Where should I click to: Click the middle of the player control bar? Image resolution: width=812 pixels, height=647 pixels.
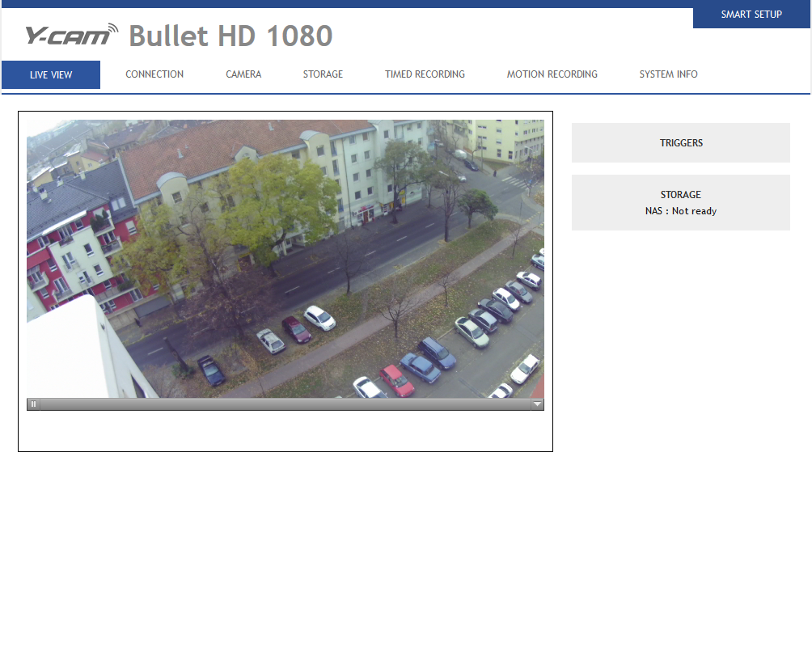[285, 404]
